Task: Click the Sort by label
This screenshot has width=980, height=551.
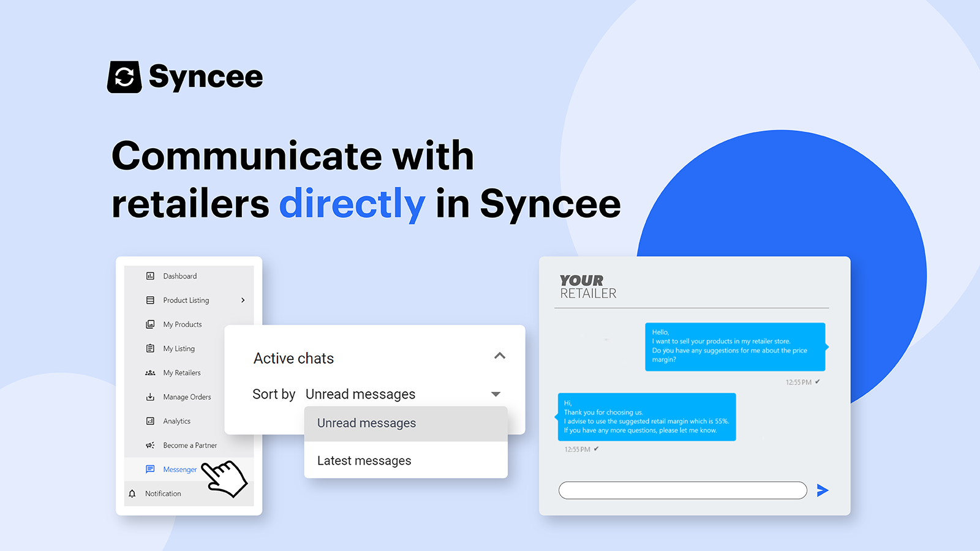Action: 274,394
